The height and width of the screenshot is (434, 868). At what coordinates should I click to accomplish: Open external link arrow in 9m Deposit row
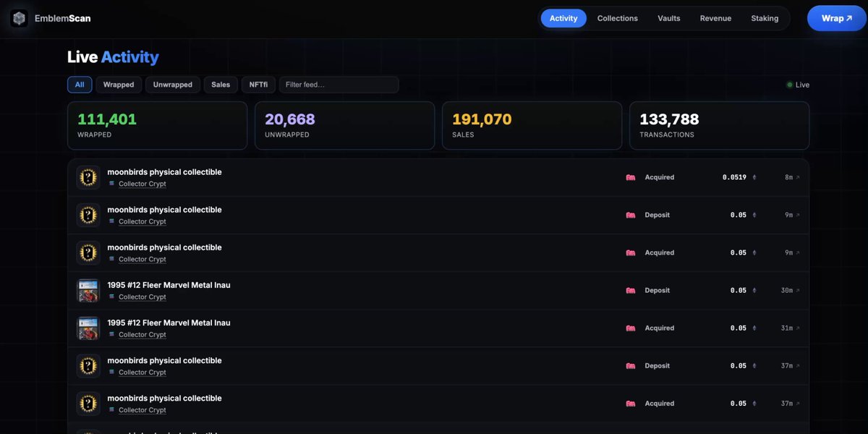[x=798, y=215]
